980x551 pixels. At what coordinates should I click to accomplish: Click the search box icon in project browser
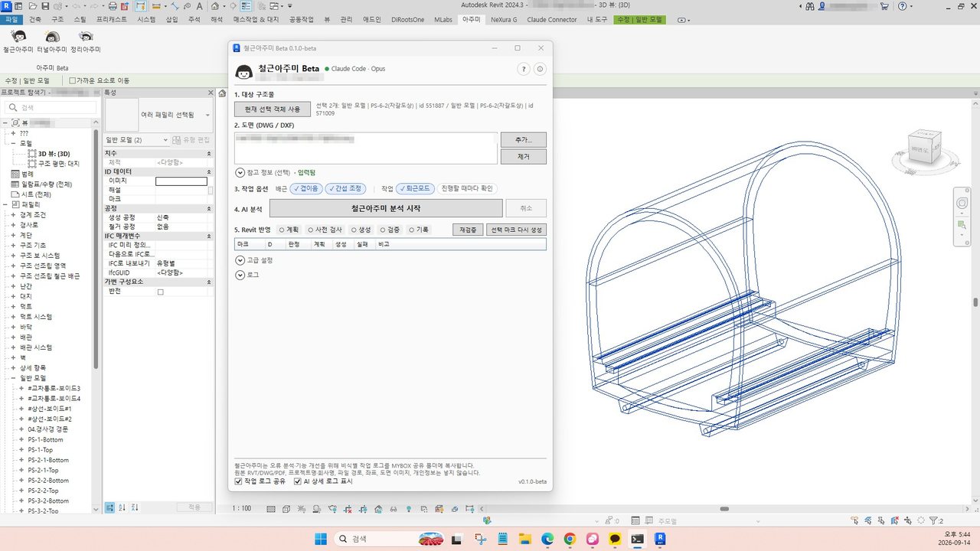tap(15, 108)
